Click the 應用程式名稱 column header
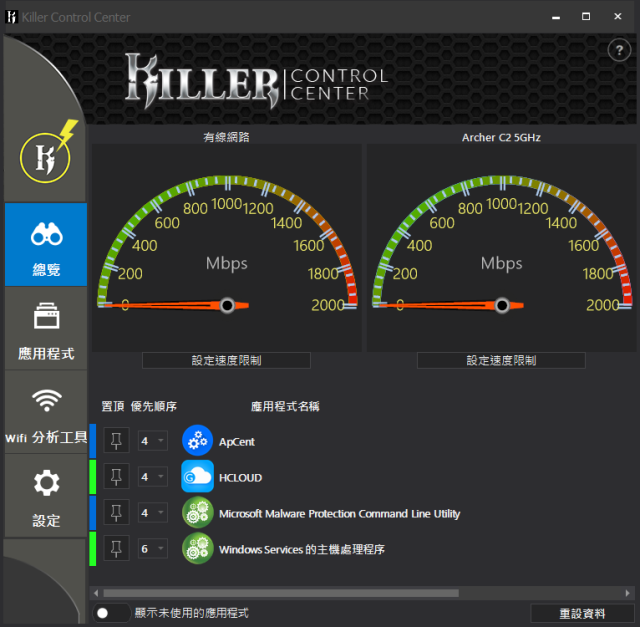The image size is (640, 627). pos(285,406)
